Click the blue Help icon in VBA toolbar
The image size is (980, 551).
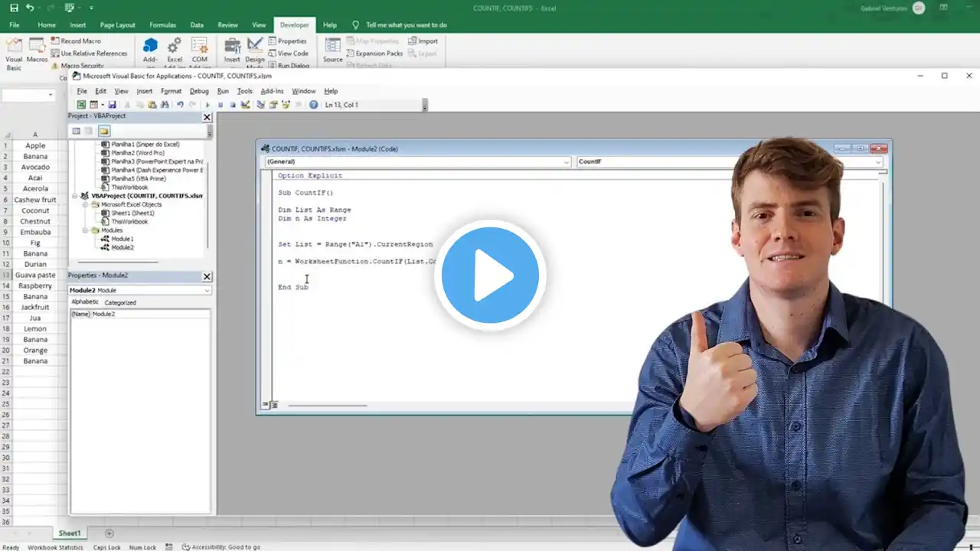[x=313, y=105]
